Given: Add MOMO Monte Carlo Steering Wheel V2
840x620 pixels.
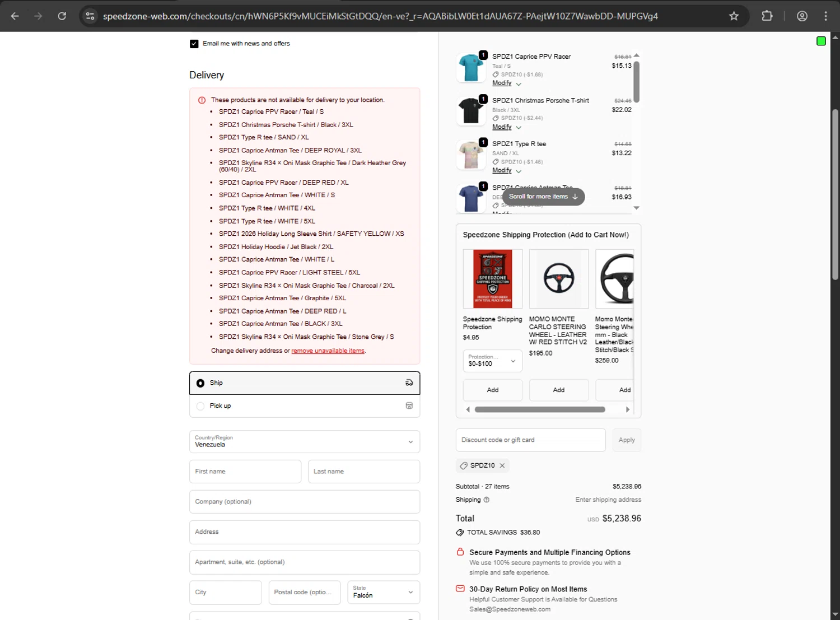Looking at the screenshot, I should 559,390.
